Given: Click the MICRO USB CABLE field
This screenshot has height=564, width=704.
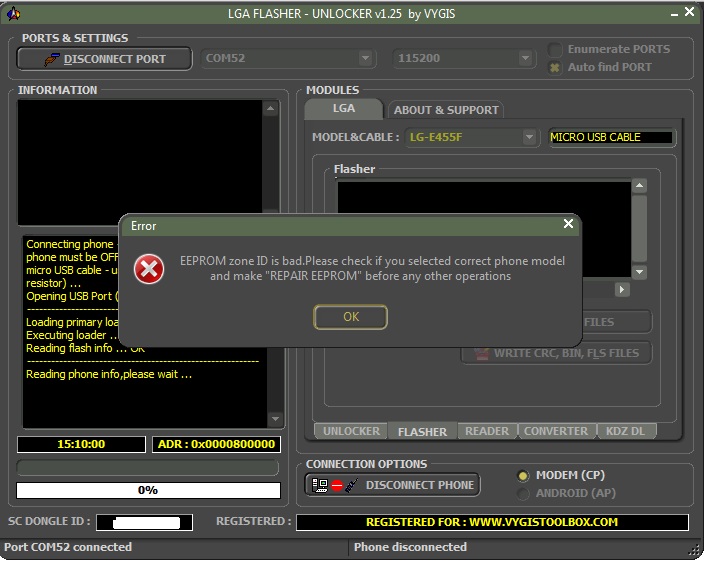Looking at the screenshot, I should click(611, 137).
